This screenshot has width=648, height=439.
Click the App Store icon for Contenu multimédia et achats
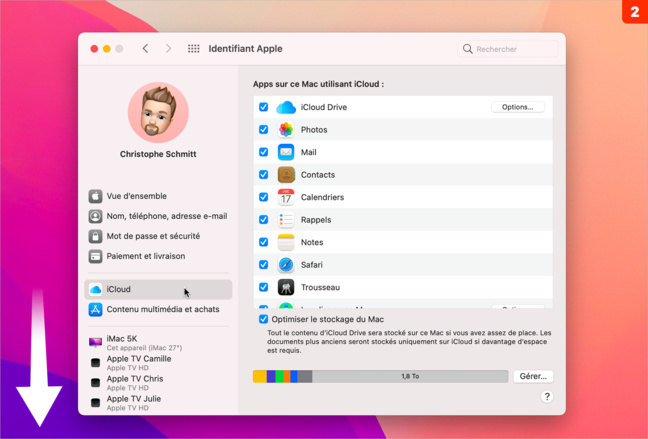coord(95,309)
